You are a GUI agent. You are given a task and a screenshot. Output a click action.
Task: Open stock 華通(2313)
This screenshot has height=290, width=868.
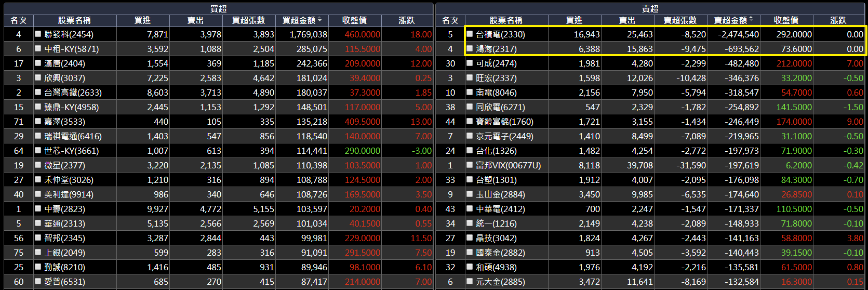coord(64,223)
